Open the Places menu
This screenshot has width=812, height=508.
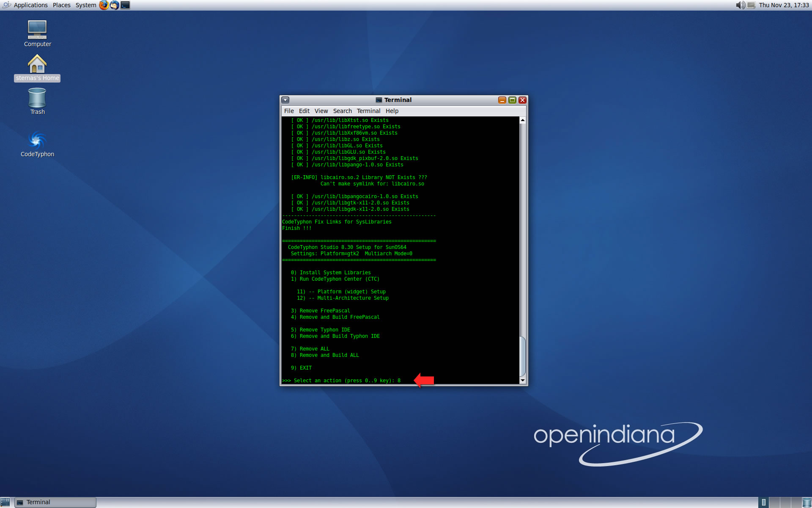coord(62,5)
